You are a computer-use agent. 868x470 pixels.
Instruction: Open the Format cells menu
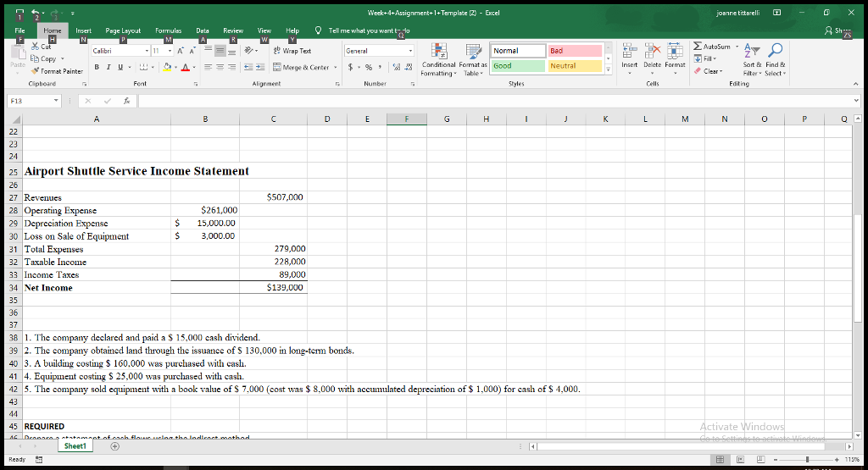pos(675,58)
